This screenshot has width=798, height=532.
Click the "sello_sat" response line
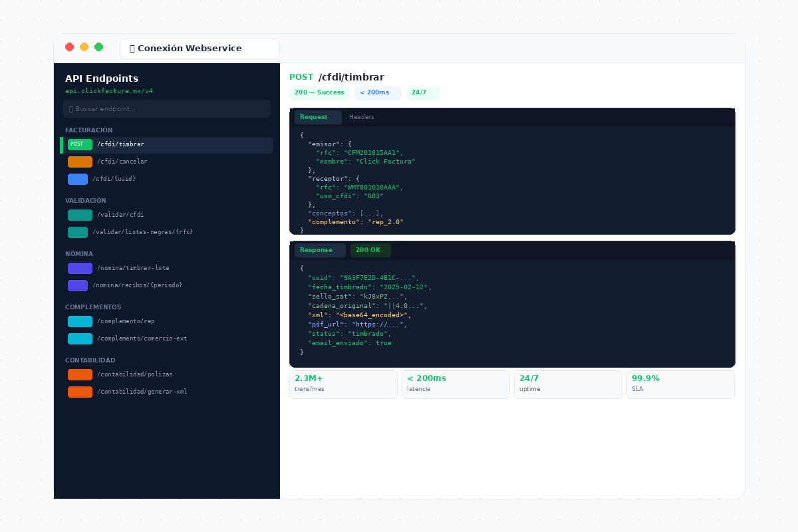358,297
